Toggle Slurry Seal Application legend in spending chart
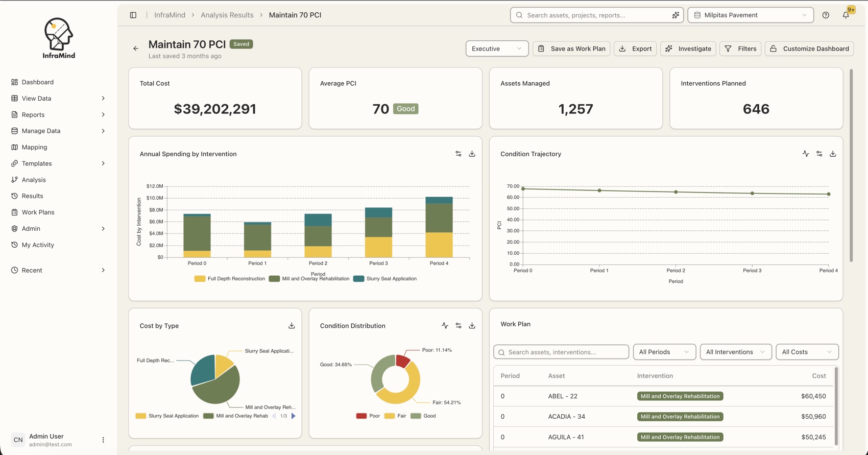Viewport: 868px width, 455px height. (385, 279)
